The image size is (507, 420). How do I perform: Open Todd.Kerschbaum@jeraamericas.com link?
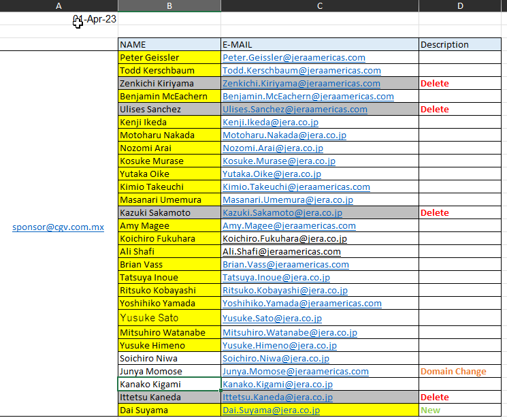tap(301, 71)
